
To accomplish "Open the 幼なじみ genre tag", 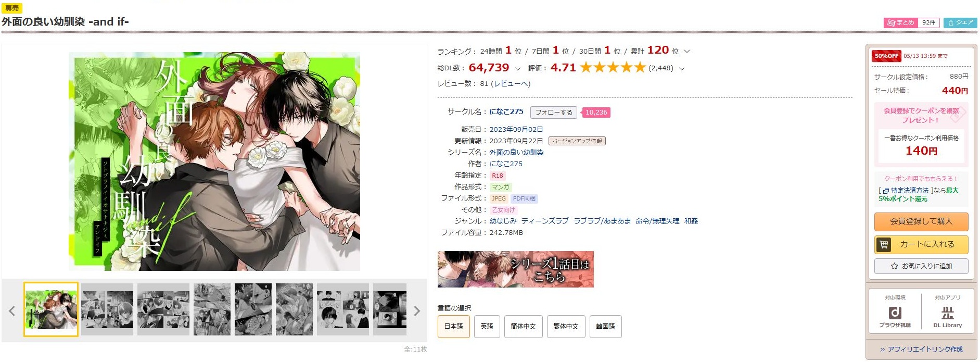I will (503, 221).
